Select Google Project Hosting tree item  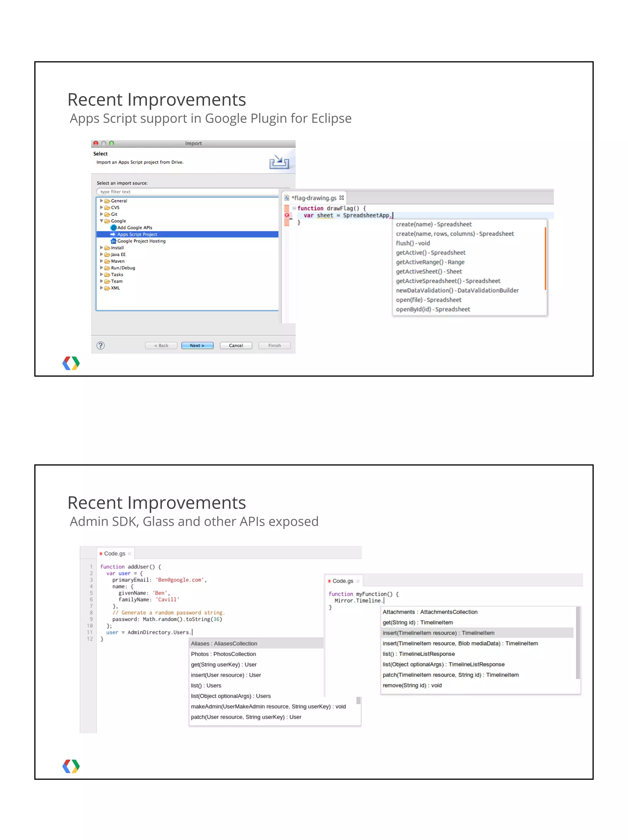point(138,241)
